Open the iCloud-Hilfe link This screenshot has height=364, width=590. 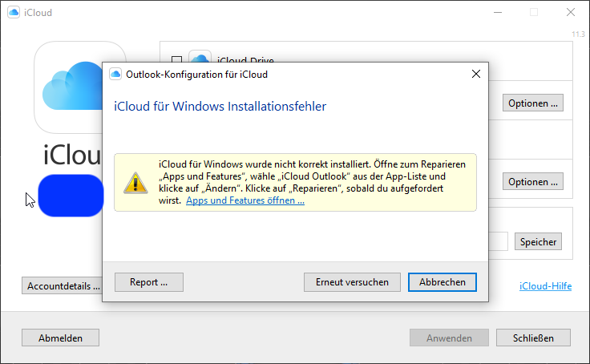pyautogui.click(x=546, y=285)
